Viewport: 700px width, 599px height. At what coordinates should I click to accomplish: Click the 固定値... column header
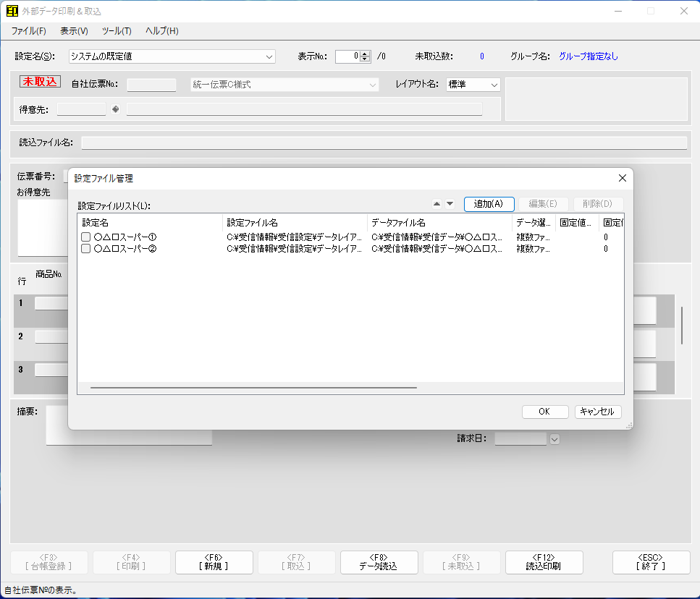577,223
